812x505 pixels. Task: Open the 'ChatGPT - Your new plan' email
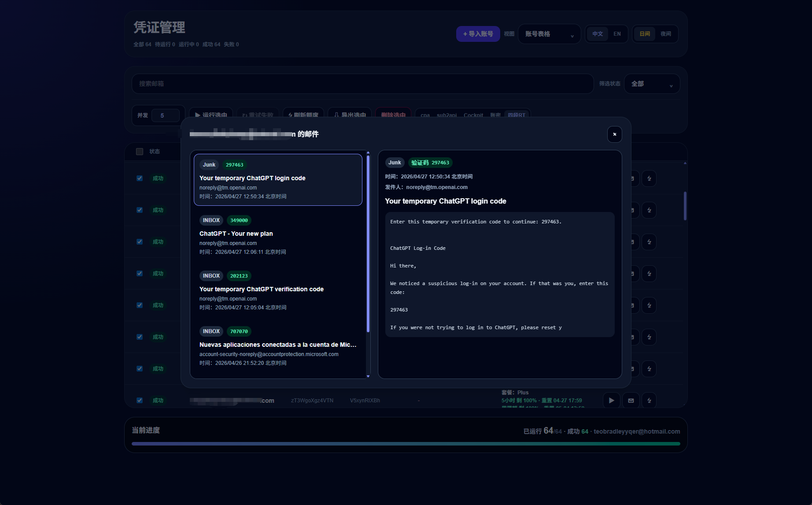[x=278, y=235]
